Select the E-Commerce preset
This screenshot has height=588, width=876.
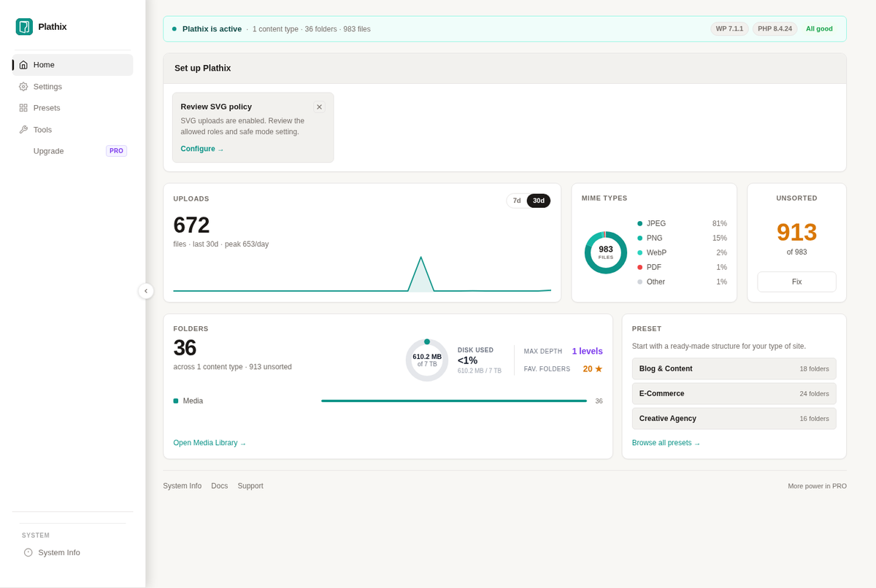[734, 393]
